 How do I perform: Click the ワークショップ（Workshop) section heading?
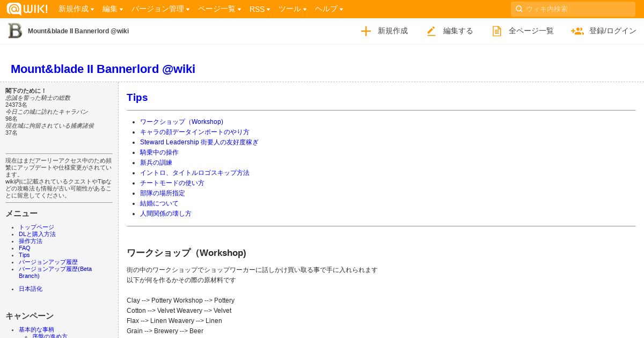pos(186,253)
